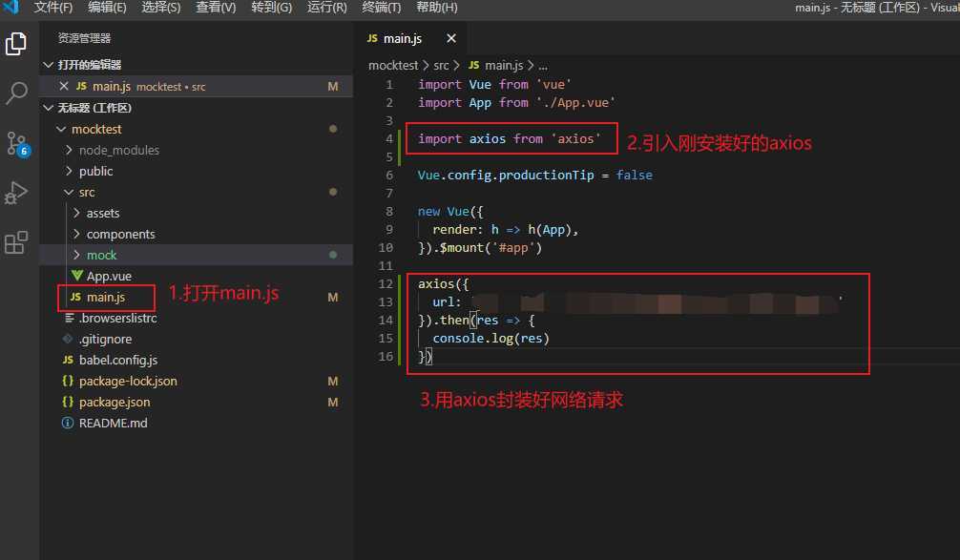Click the JS icon in main.js tab

[x=372, y=38]
